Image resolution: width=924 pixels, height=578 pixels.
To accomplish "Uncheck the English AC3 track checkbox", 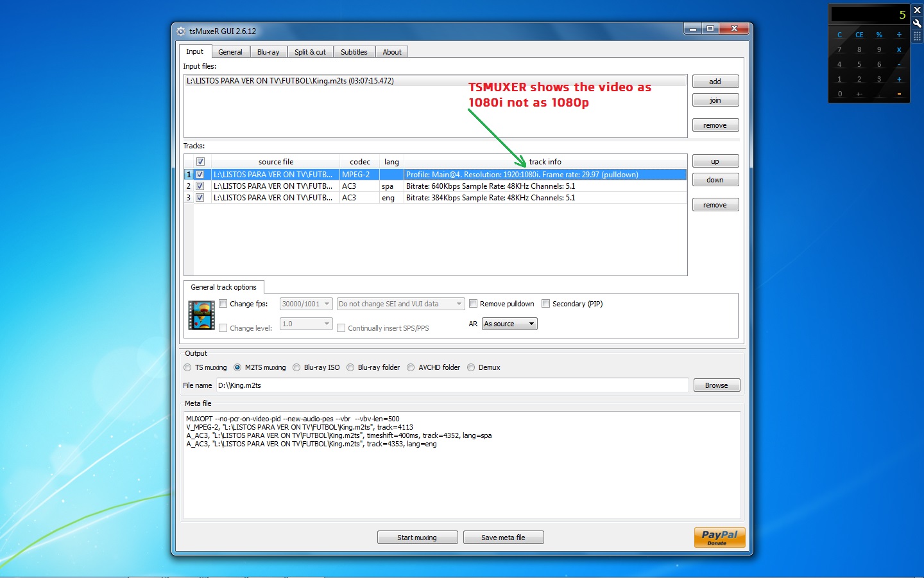I will point(200,198).
